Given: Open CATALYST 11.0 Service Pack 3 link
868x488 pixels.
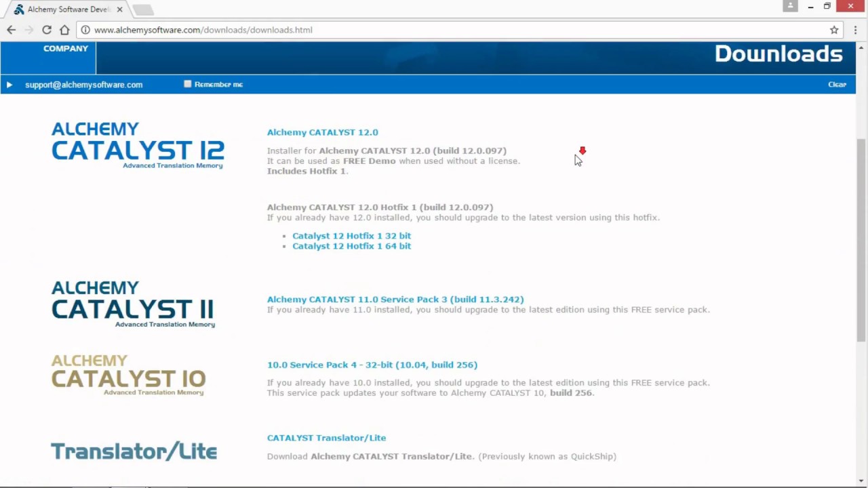Looking at the screenshot, I should (395, 299).
